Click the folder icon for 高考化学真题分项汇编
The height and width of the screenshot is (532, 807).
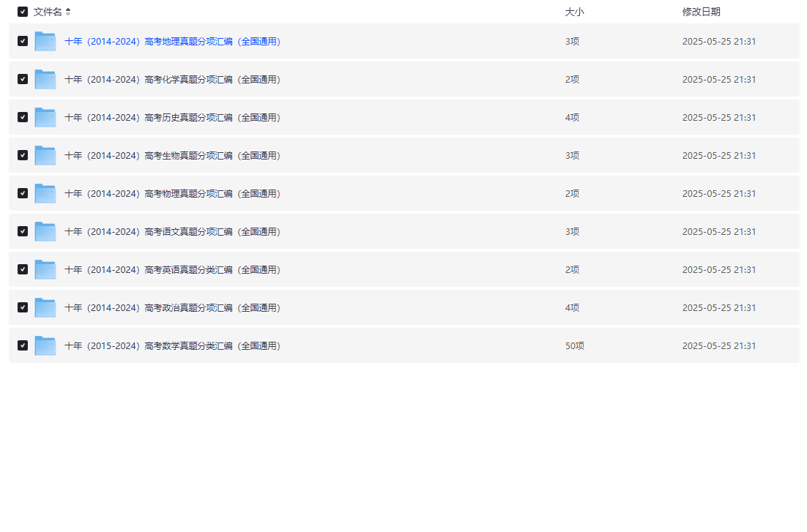(x=45, y=80)
